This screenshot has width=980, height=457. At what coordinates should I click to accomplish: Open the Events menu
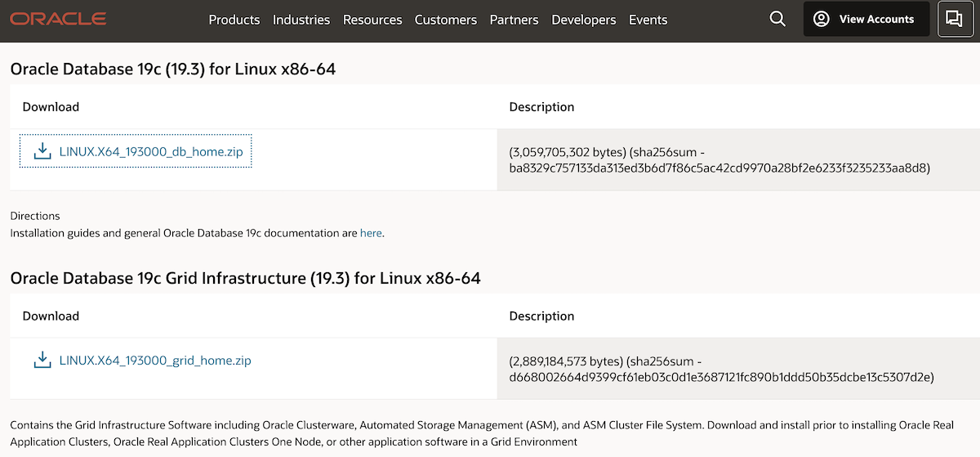[648, 20]
